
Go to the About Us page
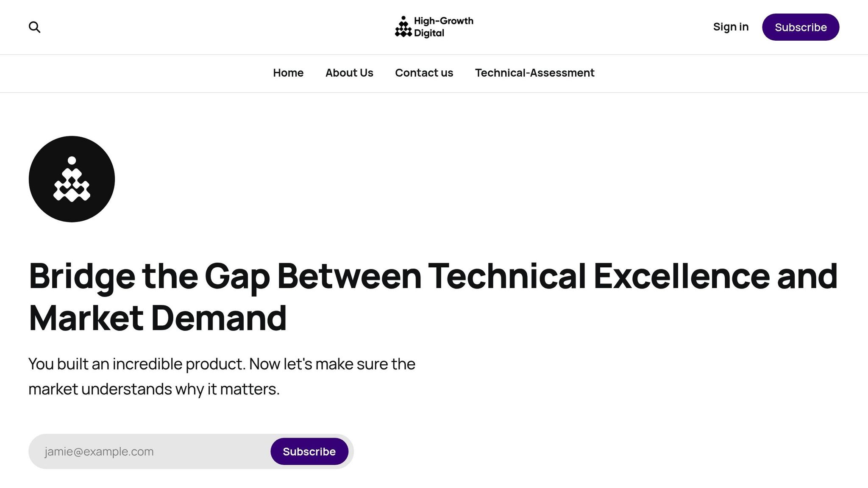pyautogui.click(x=349, y=73)
